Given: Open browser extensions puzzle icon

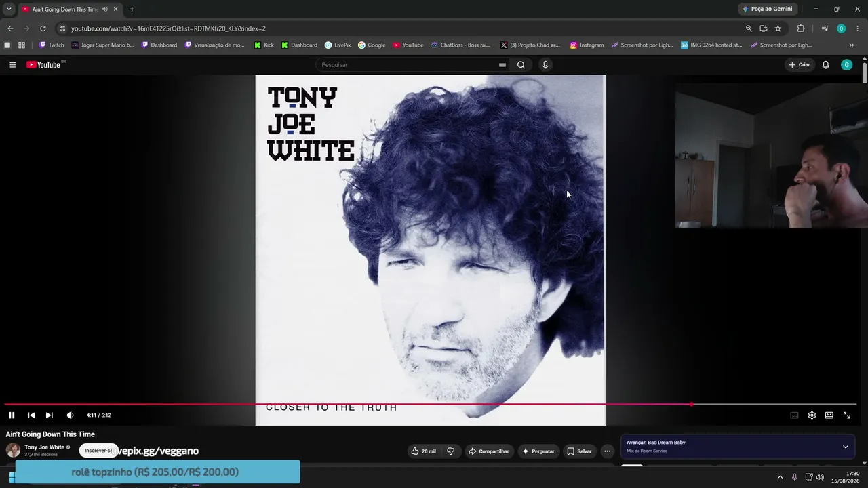Looking at the screenshot, I should (801, 28).
